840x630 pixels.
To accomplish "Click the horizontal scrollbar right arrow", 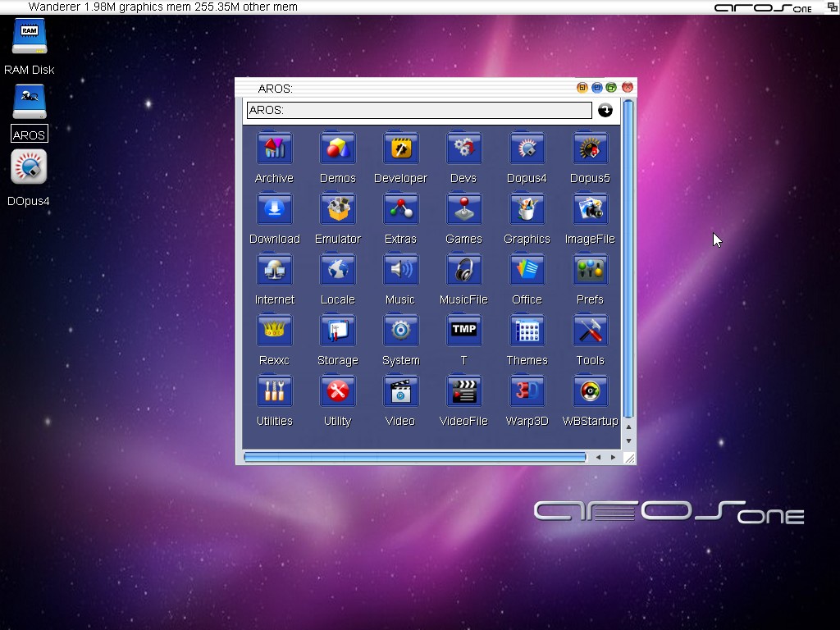I will click(x=613, y=457).
